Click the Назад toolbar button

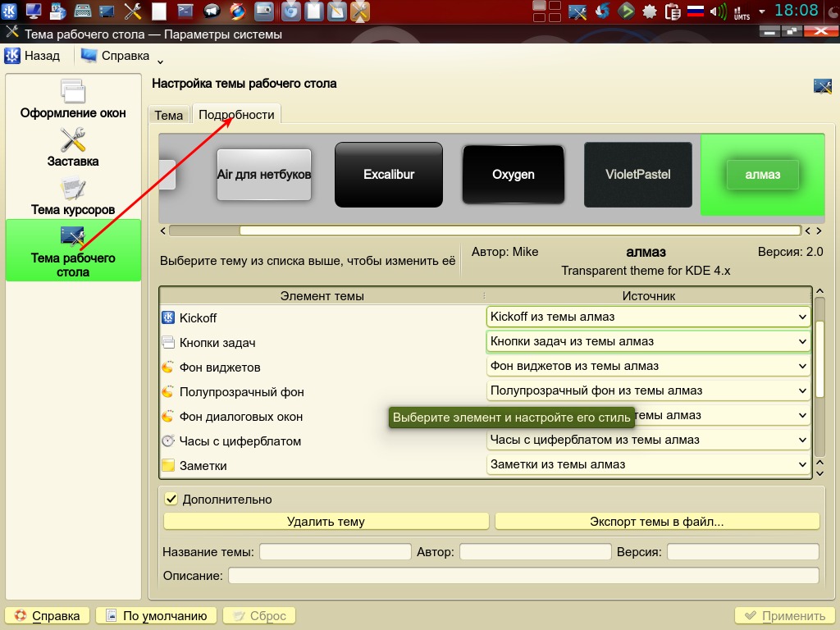[33, 56]
